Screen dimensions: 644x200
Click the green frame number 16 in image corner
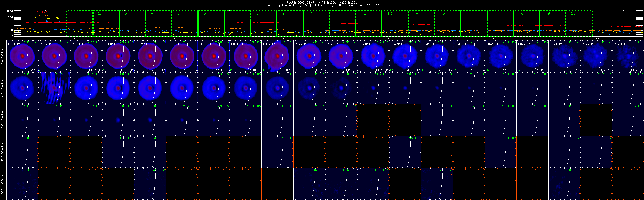487,70
